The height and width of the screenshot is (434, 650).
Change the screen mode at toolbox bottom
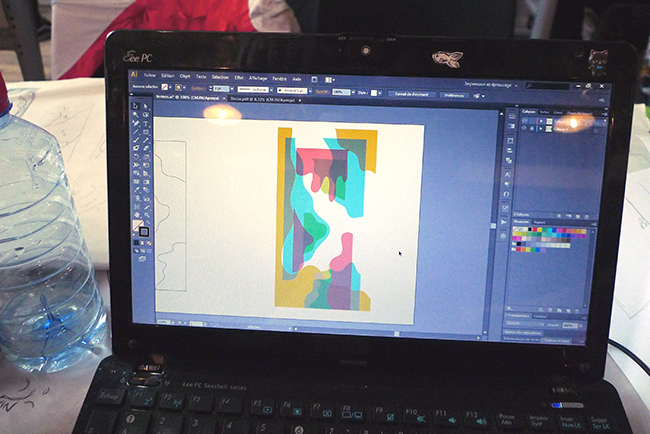pos(142,259)
